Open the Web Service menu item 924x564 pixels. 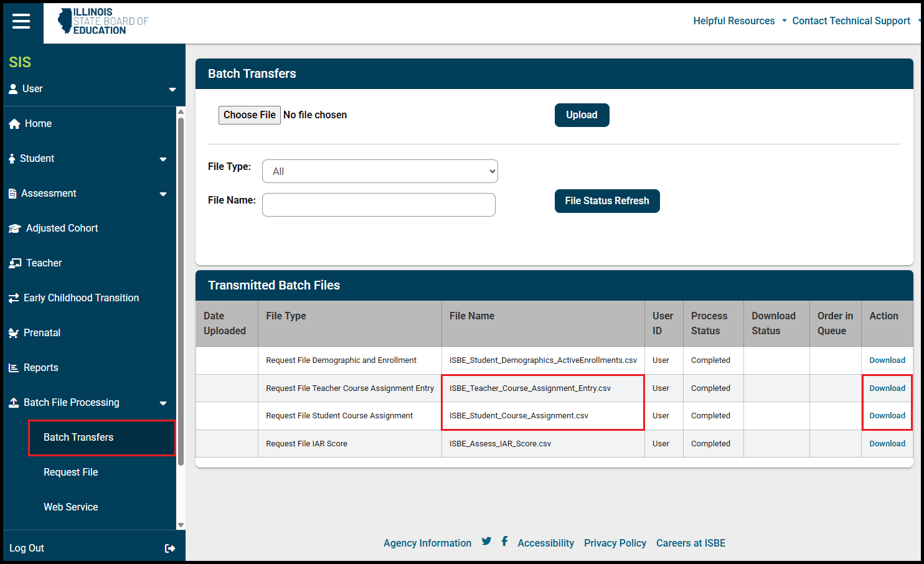click(70, 507)
